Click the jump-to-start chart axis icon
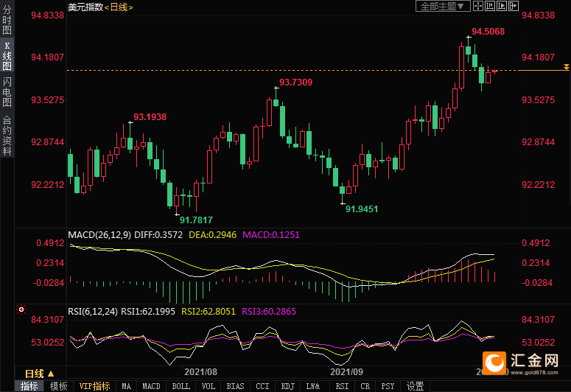Screen dimensions: 571x392 tap(490, 6)
